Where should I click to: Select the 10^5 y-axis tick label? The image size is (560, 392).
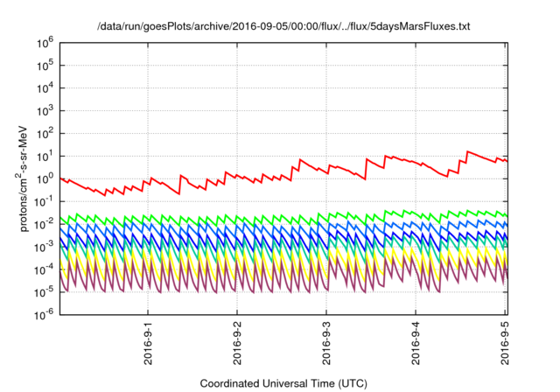click(x=45, y=66)
